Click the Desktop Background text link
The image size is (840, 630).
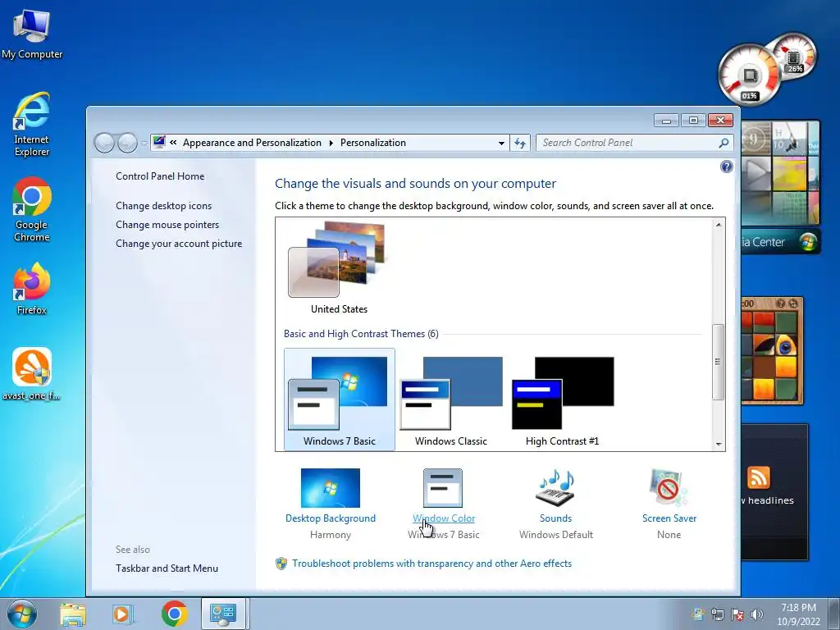[330, 518]
